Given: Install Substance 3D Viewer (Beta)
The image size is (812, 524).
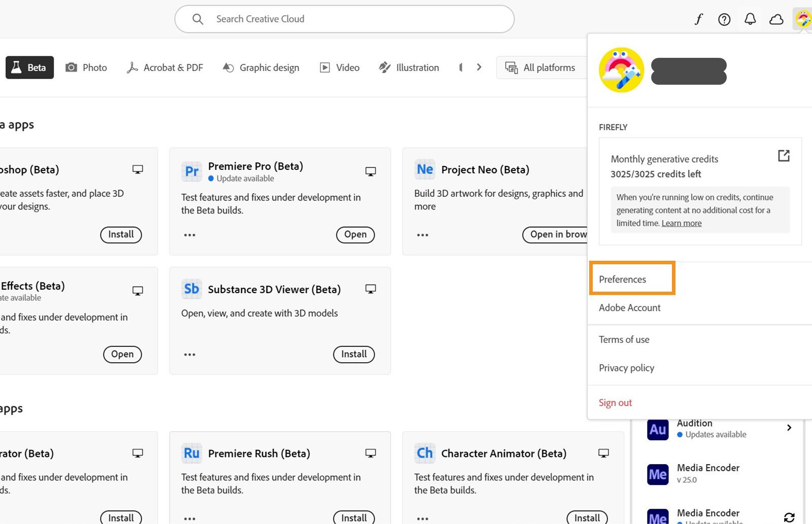Looking at the screenshot, I should coord(354,355).
